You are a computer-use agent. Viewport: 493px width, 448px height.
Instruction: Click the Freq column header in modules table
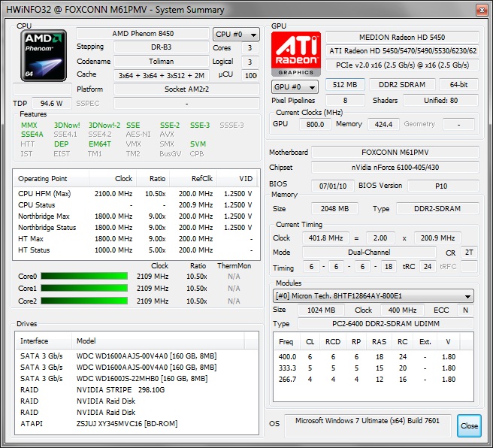tap(286, 342)
